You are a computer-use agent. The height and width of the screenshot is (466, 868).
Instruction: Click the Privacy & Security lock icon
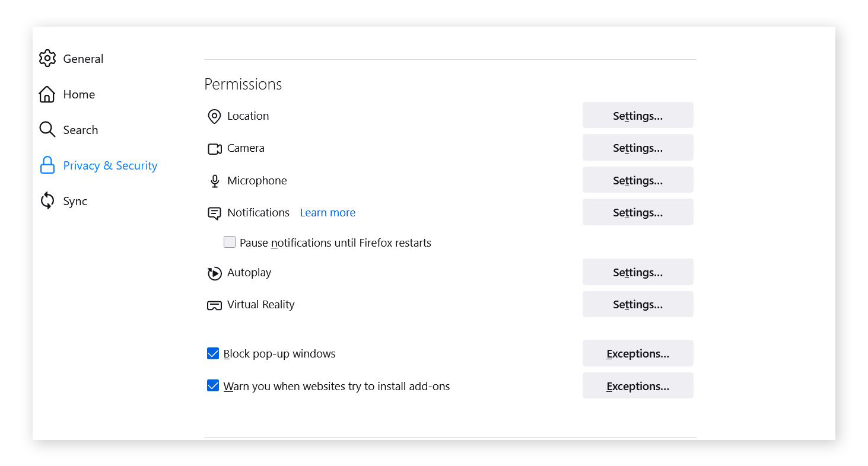47,165
